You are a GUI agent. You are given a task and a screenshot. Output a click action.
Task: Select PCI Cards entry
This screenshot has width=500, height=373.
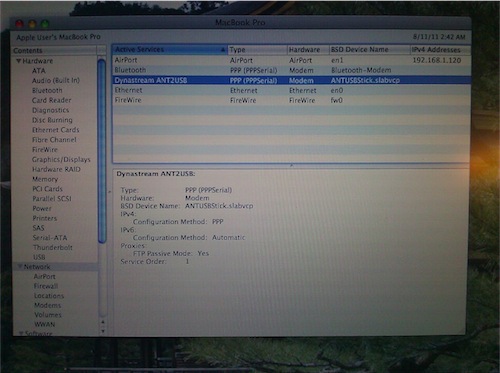coord(47,189)
